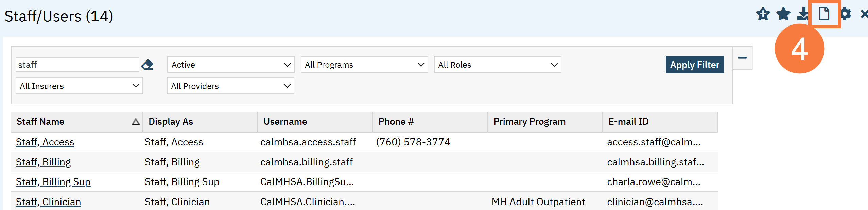The width and height of the screenshot is (868, 210).
Task: Click the export download icon
Action: pos(803,14)
